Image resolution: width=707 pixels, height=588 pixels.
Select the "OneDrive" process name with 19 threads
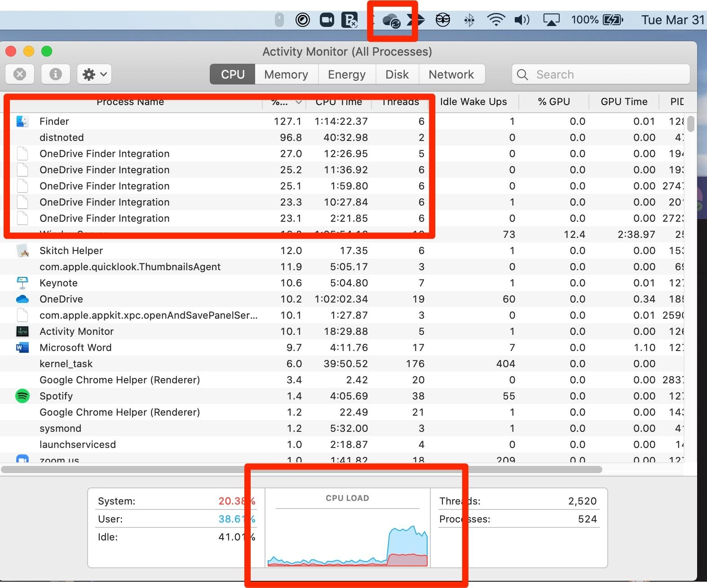(61, 299)
